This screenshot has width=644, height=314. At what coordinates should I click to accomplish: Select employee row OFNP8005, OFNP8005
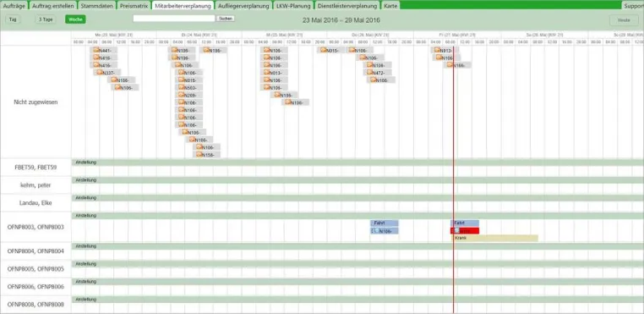tap(35, 269)
